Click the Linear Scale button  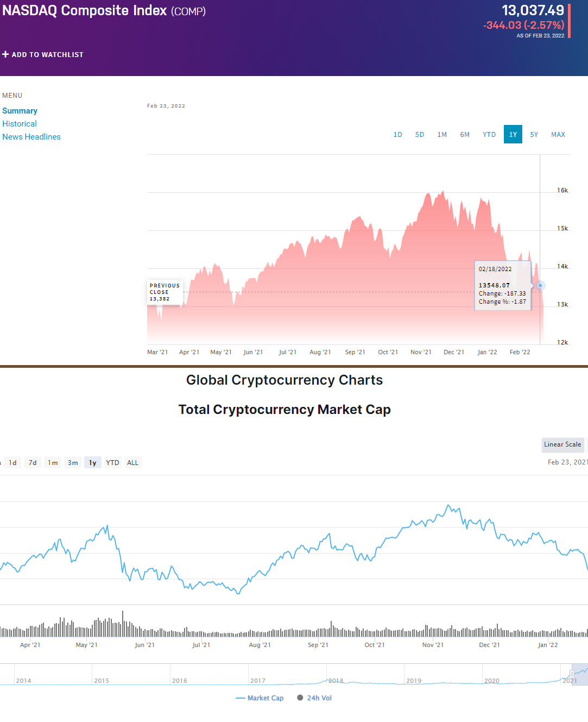pos(563,444)
